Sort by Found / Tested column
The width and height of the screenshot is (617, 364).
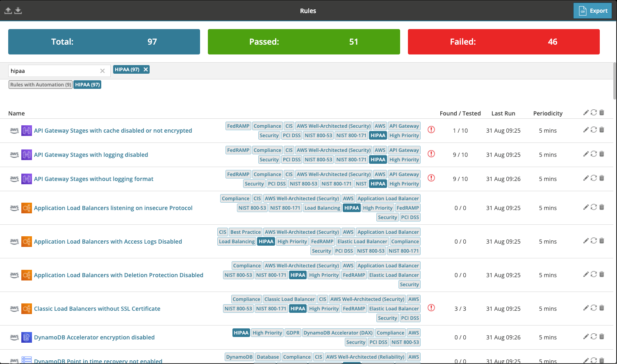460,113
